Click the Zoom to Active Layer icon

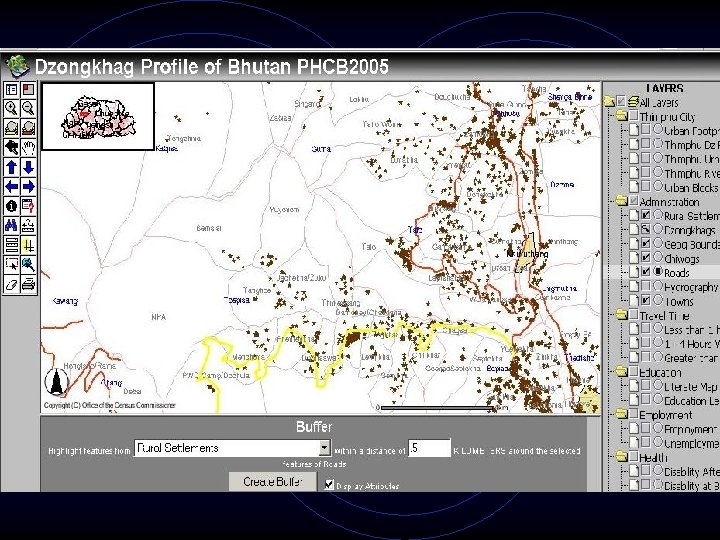click(x=28, y=128)
